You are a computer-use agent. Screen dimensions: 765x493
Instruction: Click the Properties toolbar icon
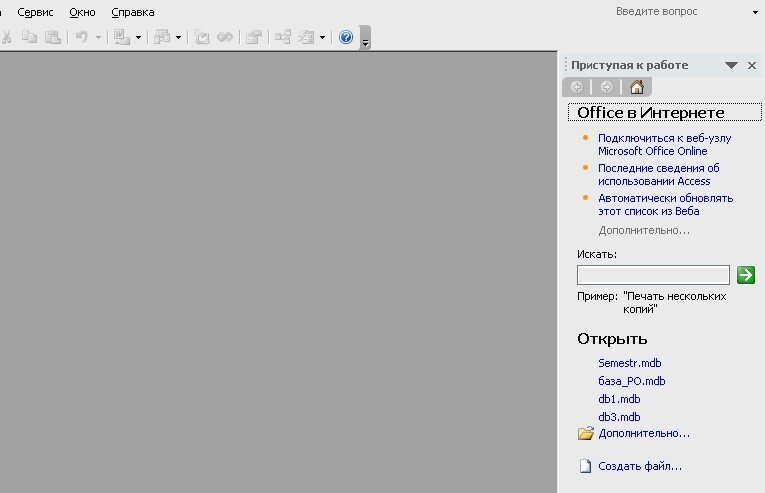click(x=254, y=37)
